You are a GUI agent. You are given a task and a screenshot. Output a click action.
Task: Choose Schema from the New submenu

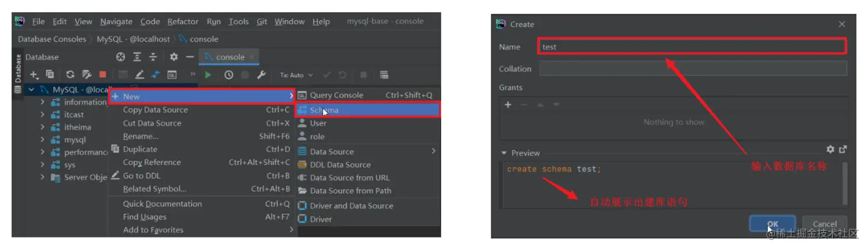click(367, 110)
